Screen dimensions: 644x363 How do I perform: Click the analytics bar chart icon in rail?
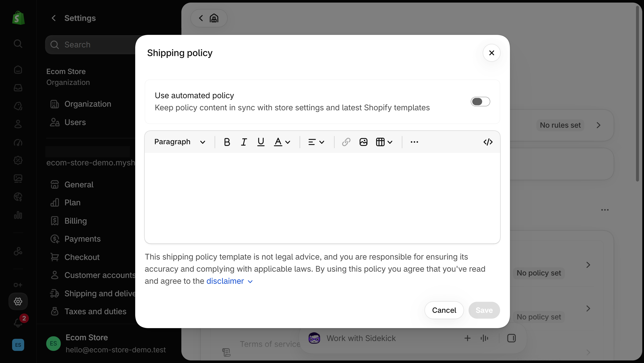[18, 215]
